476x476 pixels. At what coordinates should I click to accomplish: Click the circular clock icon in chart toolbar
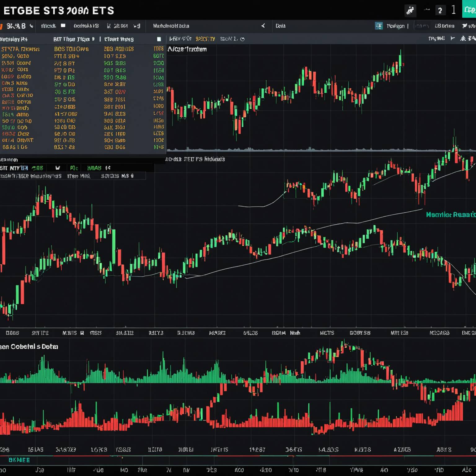coord(242,39)
